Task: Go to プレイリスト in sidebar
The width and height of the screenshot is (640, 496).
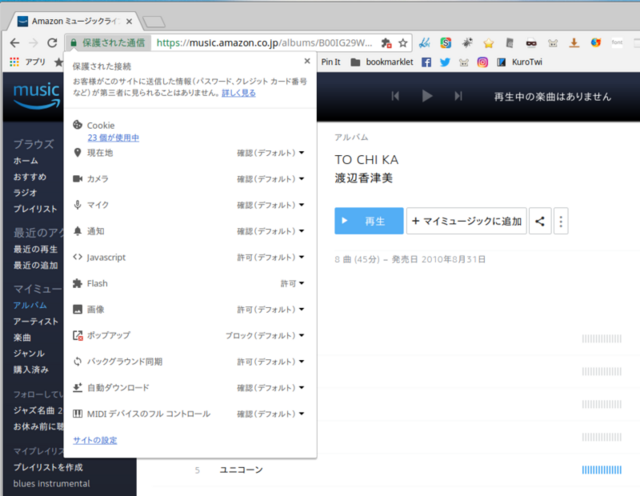Action: coord(35,209)
